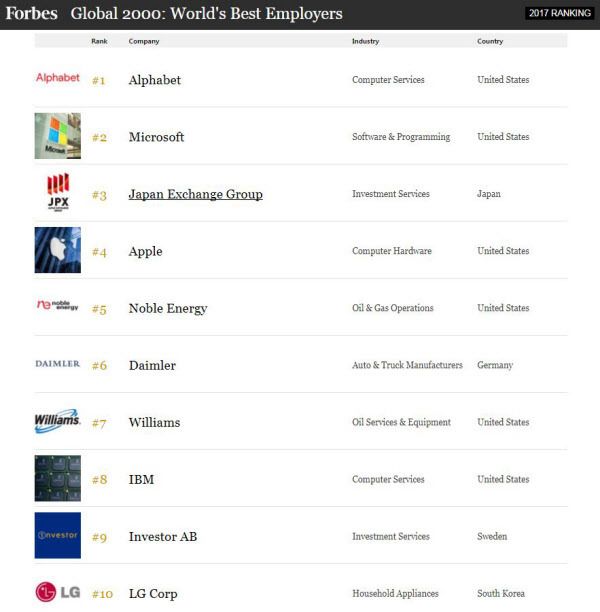Click the blue Investor logo thumbnail
Viewport: 600px width, 612px height.
[58, 535]
